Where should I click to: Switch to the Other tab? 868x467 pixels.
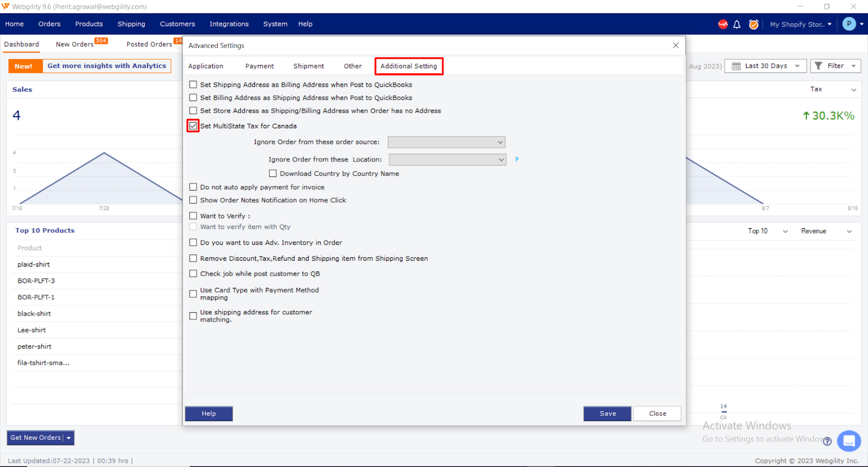coord(353,66)
